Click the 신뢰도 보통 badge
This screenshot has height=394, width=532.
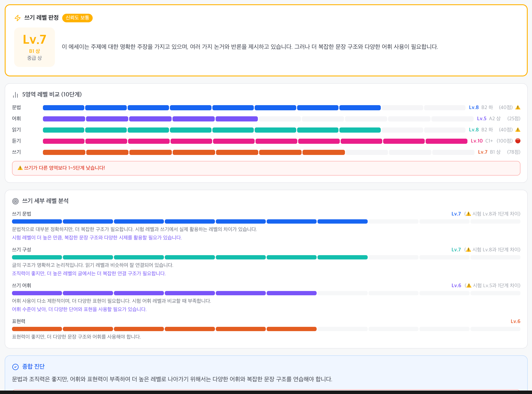[x=77, y=18]
